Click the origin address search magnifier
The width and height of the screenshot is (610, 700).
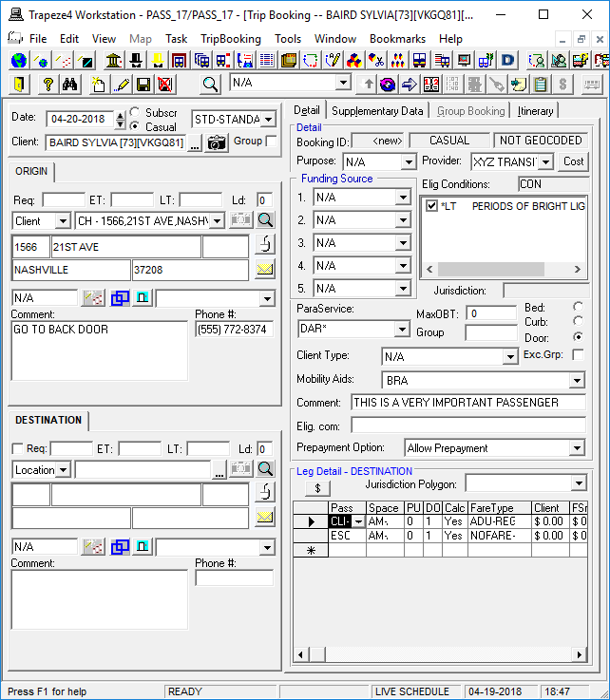click(265, 220)
